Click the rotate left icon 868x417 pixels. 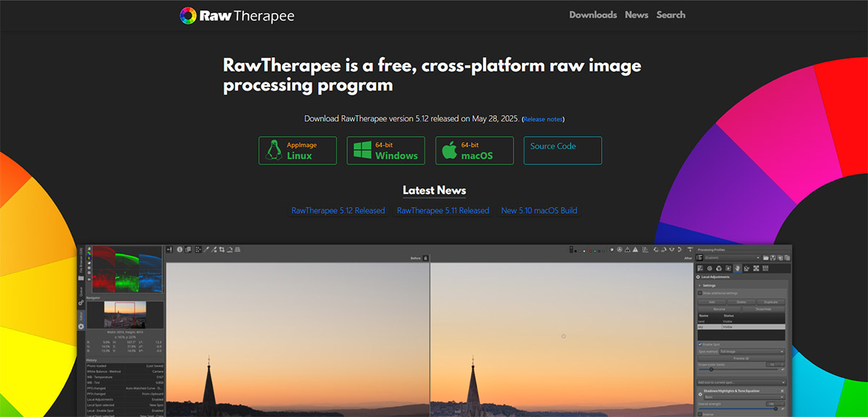(x=655, y=250)
